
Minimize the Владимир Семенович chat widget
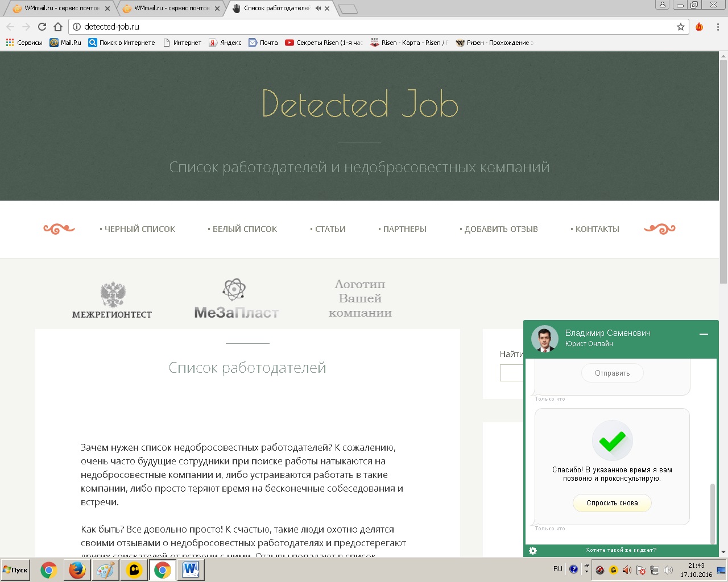704,334
